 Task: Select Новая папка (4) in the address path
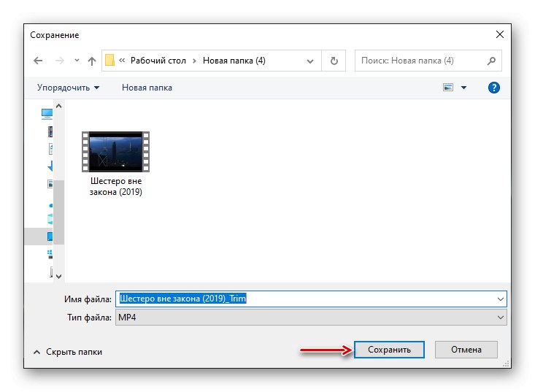click(x=234, y=61)
